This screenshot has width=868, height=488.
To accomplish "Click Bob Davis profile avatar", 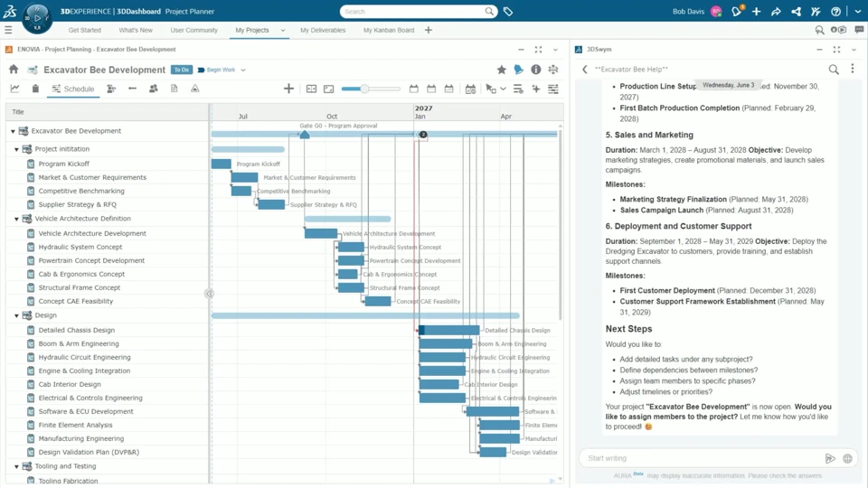I will tap(716, 11).
